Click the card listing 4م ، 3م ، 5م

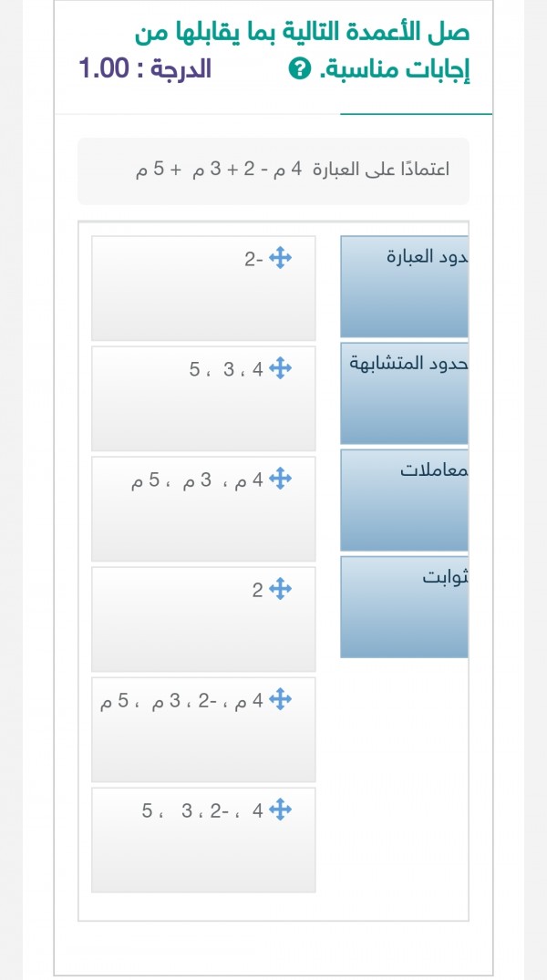[x=202, y=508]
